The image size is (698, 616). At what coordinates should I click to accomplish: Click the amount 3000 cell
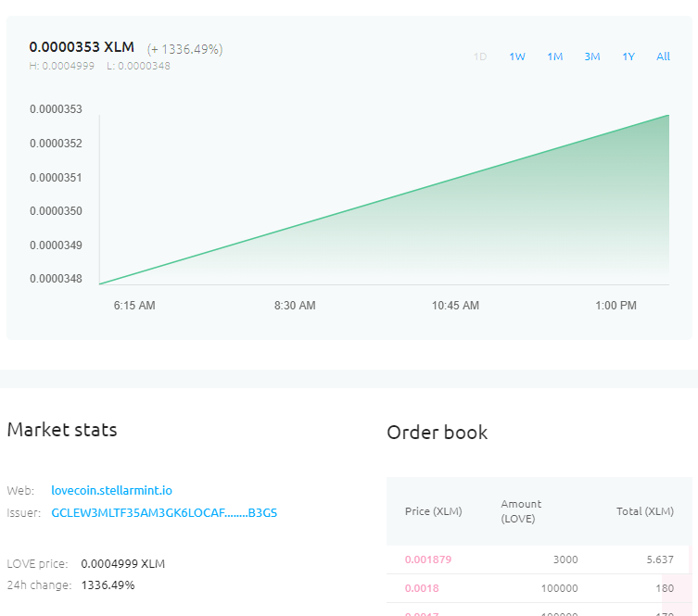[565, 559]
